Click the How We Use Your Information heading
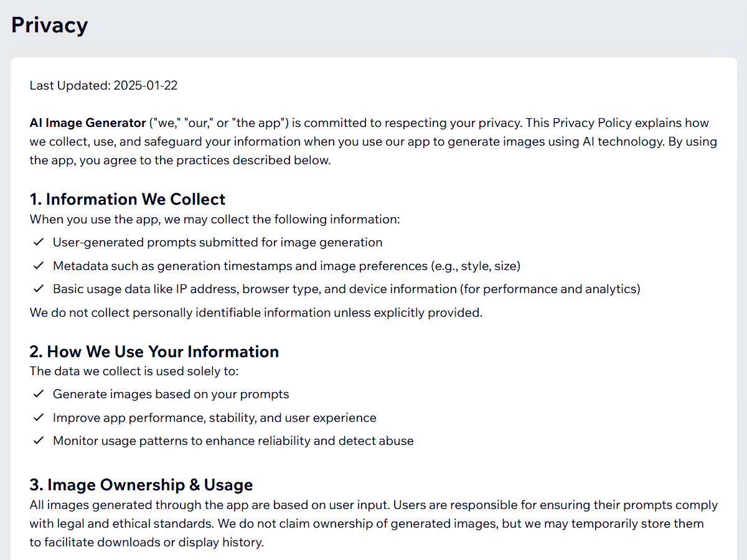This screenshot has width=747, height=560. 154,352
